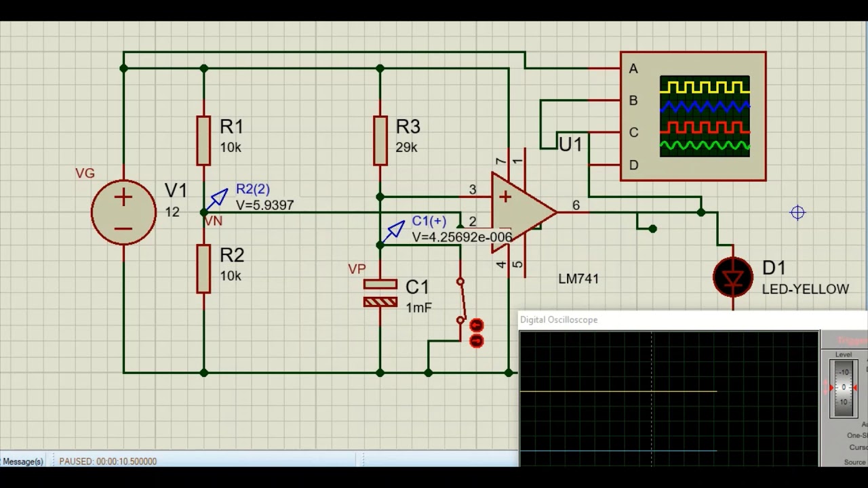This screenshot has height=488, width=868.
Task: Click the PAUSED 00:00:10.500000 status text
Action: tap(108, 462)
